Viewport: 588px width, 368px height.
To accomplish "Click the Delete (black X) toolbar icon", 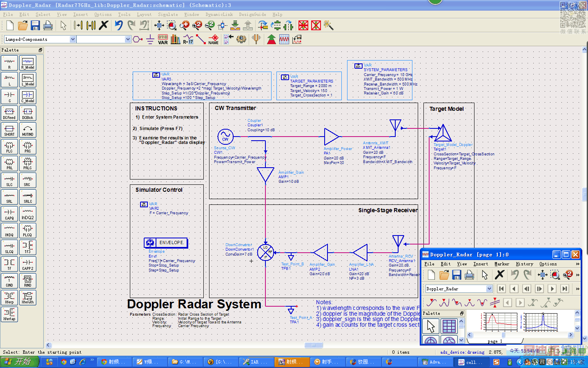I will click(104, 25).
